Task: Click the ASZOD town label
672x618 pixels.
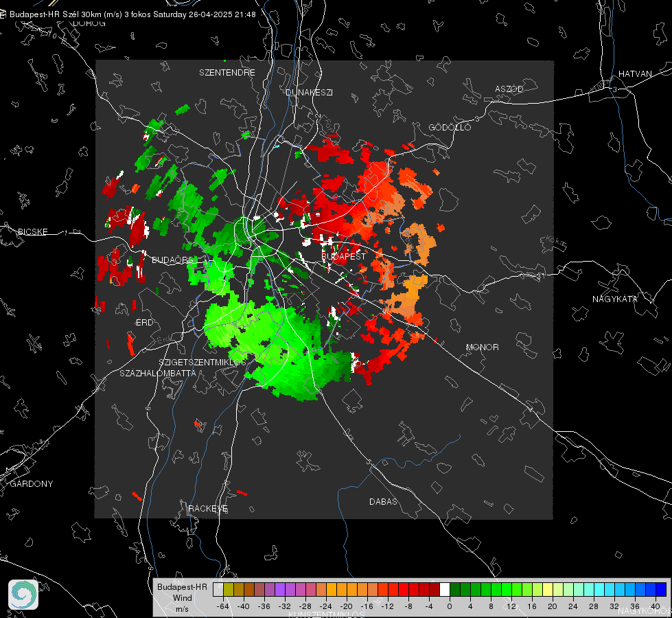Action: point(509,89)
